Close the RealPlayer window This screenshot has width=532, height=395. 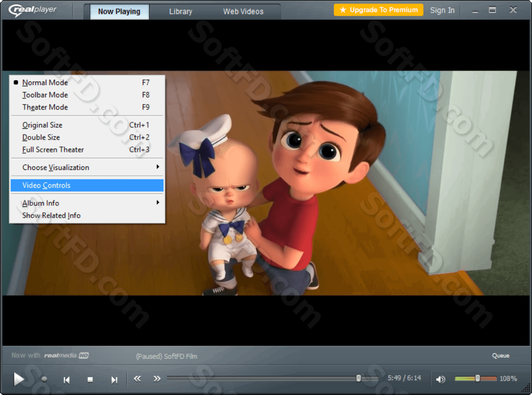point(513,10)
